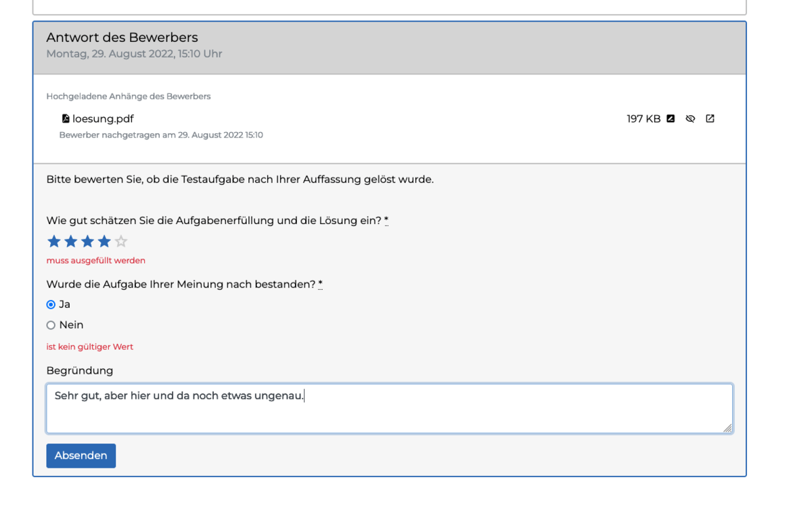Click the edit icon for loesung.pdf
The width and height of the screenshot is (812, 528).
pos(671,118)
